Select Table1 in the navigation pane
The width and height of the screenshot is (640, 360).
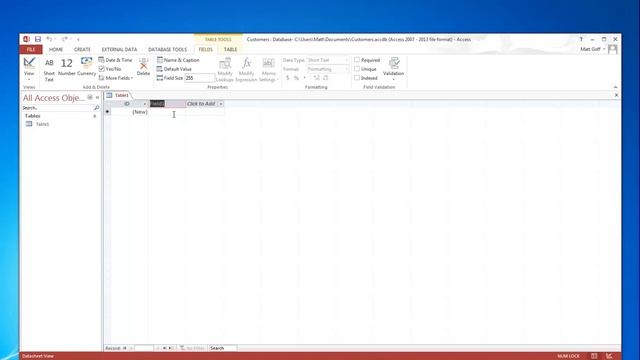point(42,124)
